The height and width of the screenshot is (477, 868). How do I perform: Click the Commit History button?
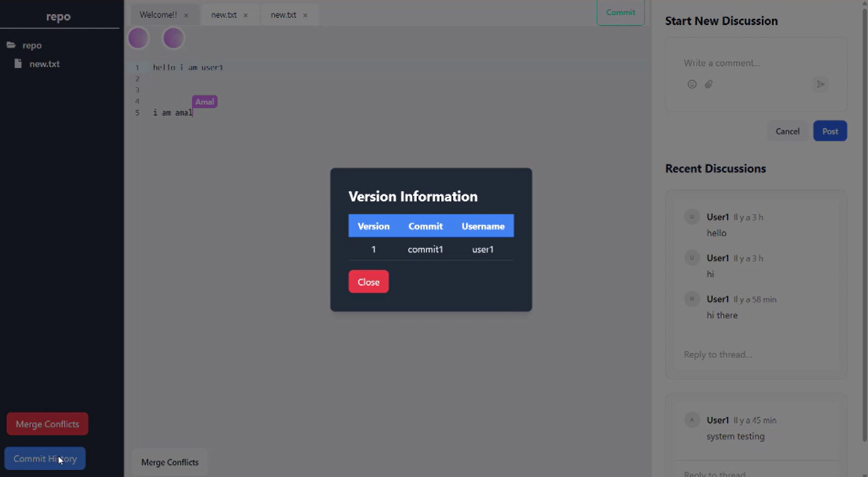click(x=45, y=458)
